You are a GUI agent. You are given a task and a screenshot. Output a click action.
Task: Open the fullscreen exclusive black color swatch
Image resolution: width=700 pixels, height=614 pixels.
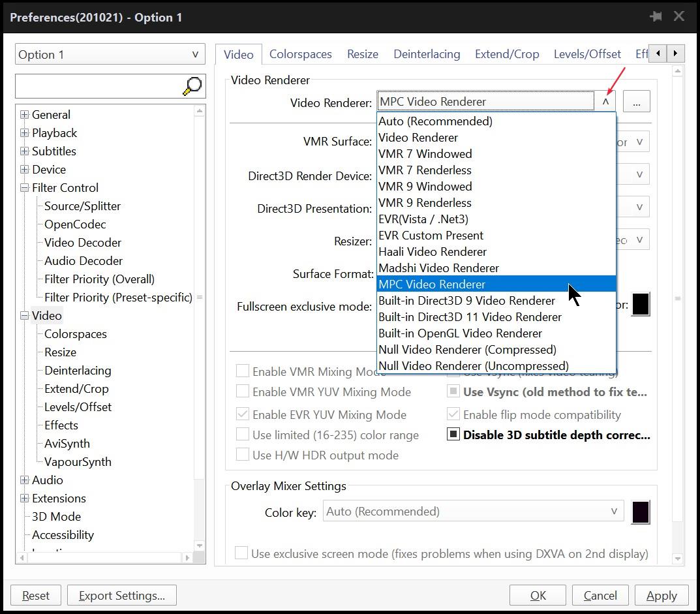(641, 305)
